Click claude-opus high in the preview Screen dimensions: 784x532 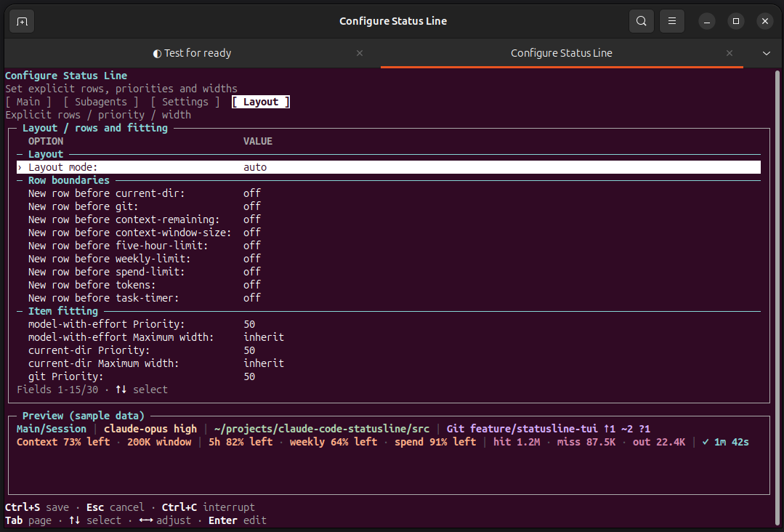(x=150, y=429)
